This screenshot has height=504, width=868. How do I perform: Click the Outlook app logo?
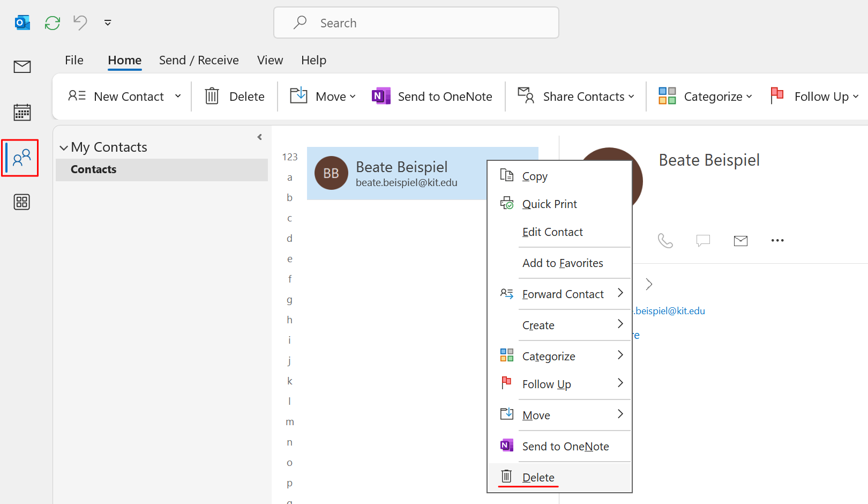tap(22, 23)
